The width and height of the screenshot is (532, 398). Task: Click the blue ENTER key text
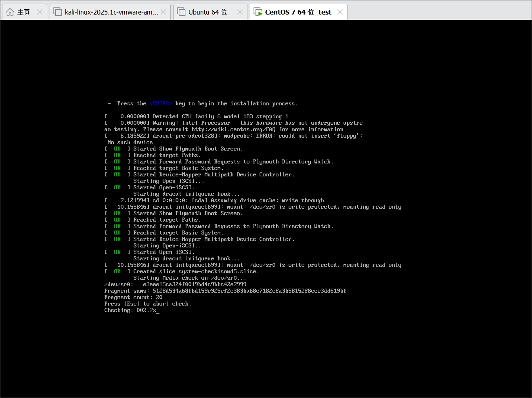[x=161, y=104]
